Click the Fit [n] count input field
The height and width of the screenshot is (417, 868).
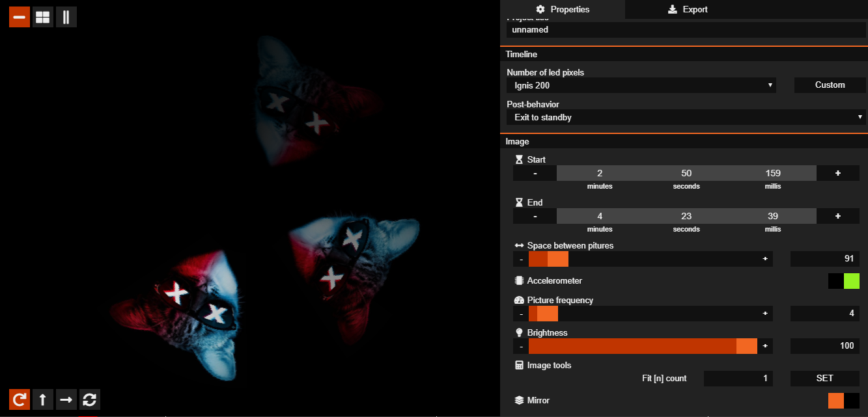tap(738, 379)
